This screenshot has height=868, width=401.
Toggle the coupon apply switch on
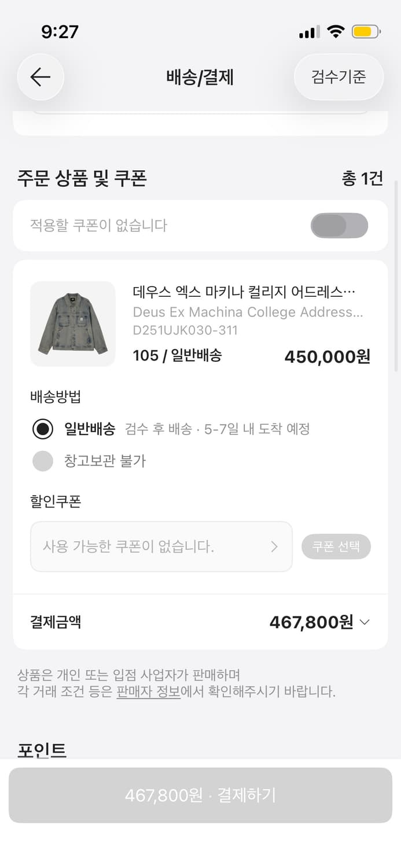[339, 225]
